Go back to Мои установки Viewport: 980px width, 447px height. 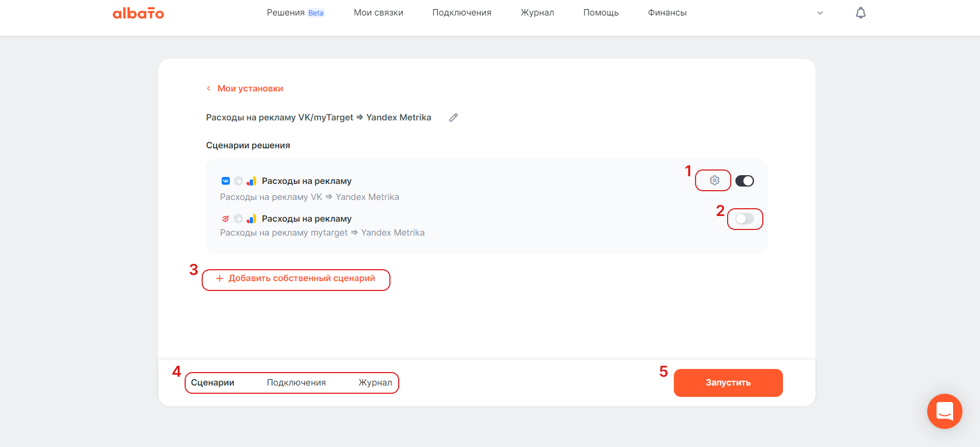[250, 88]
